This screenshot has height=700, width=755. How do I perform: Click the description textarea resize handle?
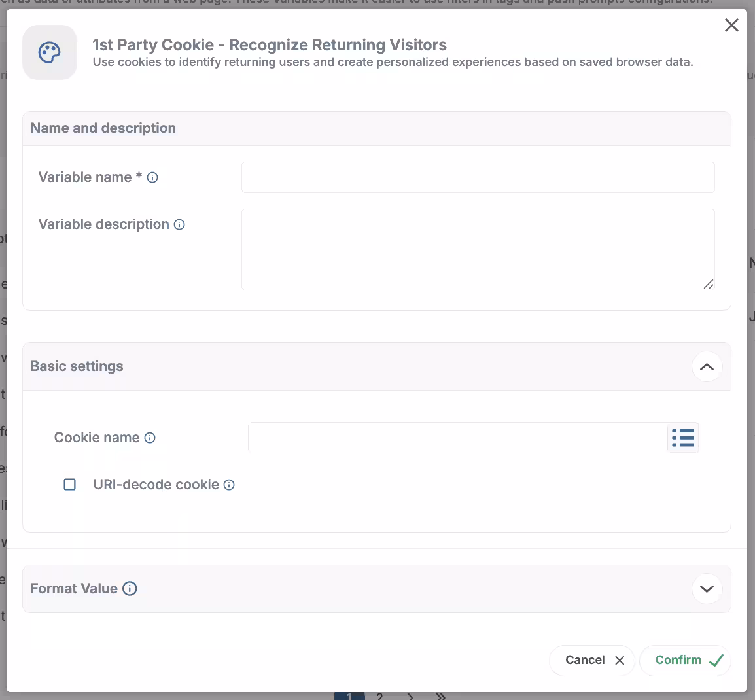point(709,284)
